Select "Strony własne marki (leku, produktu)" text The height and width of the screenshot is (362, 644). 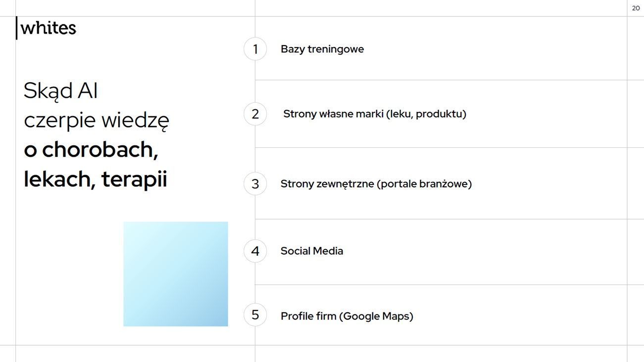pyautogui.click(x=375, y=114)
